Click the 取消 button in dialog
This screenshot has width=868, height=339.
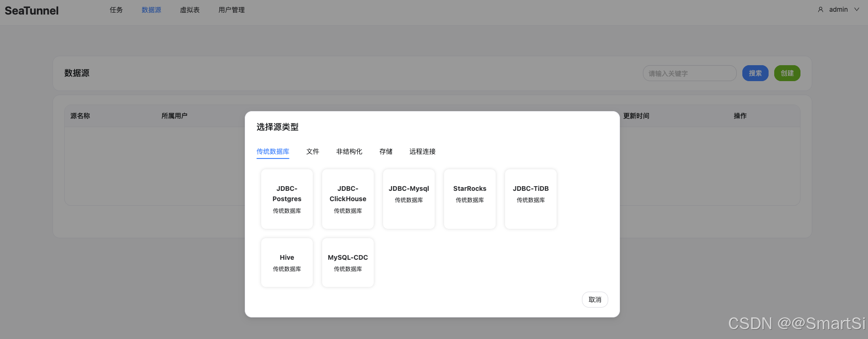click(595, 300)
